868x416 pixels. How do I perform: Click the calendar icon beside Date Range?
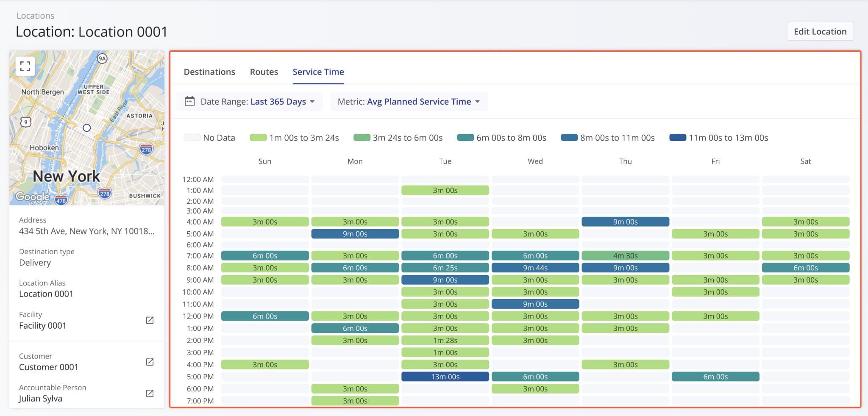click(x=189, y=102)
